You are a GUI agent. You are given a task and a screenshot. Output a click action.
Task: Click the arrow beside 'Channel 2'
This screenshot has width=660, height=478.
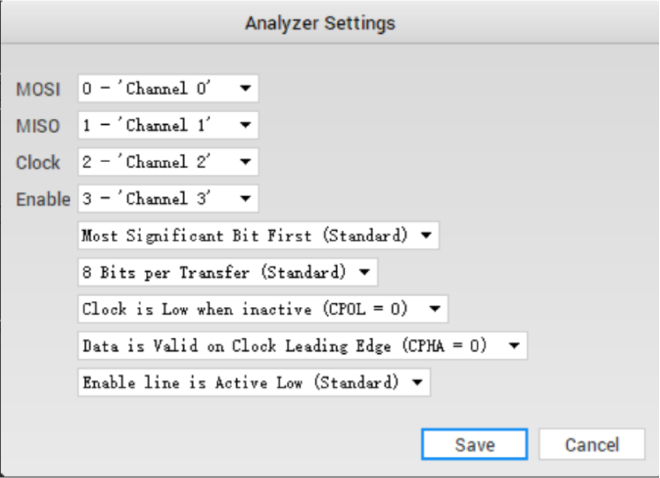tap(245, 161)
